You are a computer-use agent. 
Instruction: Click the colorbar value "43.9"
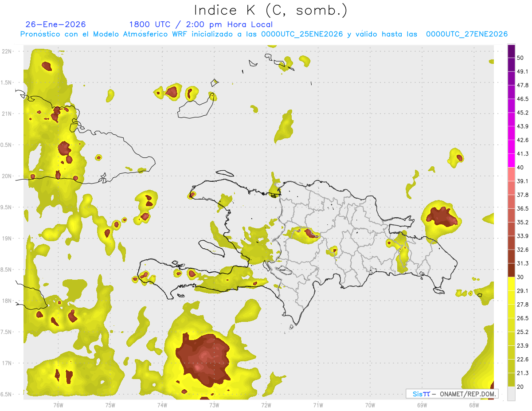[x=523, y=126]
